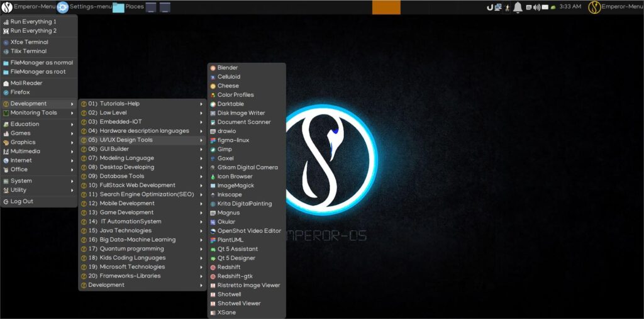The height and width of the screenshot is (319, 644).
Task: Launch Shotwell Viewer entry
Action: pyautogui.click(x=245, y=303)
